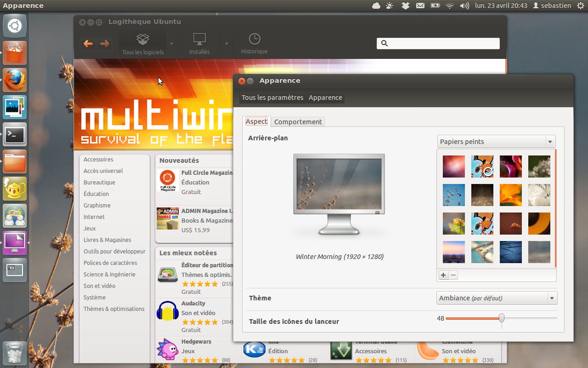Click the forward arrow in Logithèque Ubuntu
The width and height of the screenshot is (588, 368).
105,44
